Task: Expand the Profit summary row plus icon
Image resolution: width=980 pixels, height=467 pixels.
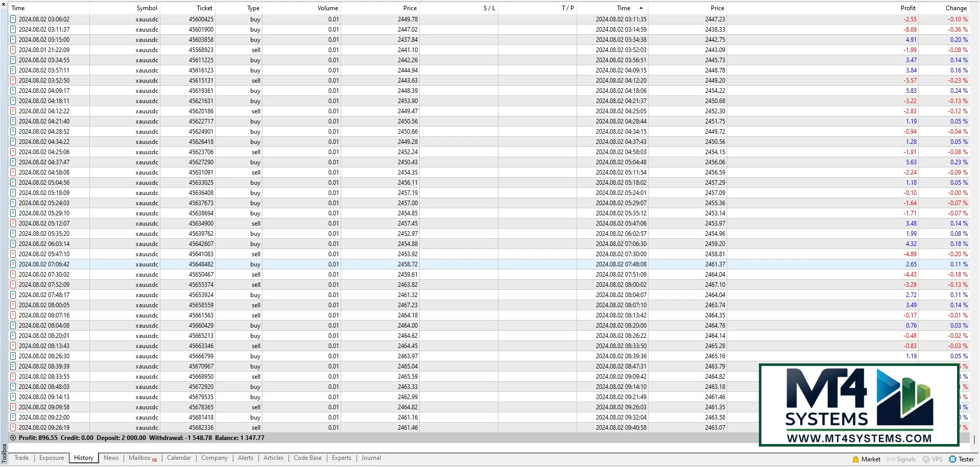Action: pos(13,438)
